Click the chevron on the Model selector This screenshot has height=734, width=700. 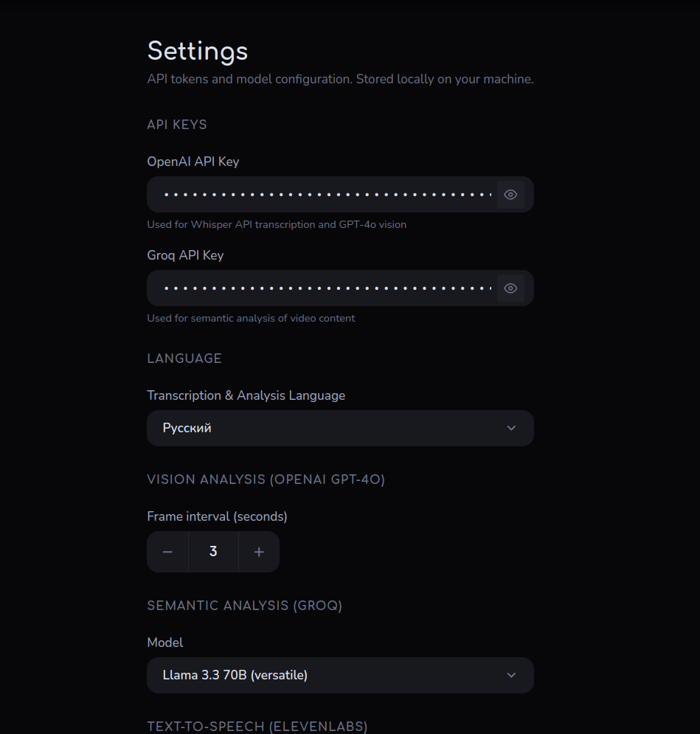point(511,675)
